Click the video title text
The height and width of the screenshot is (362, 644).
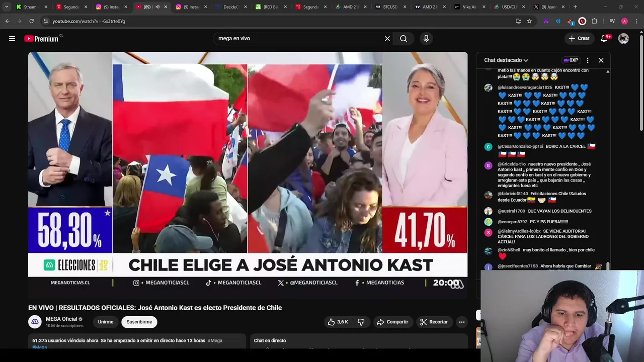[x=155, y=308]
